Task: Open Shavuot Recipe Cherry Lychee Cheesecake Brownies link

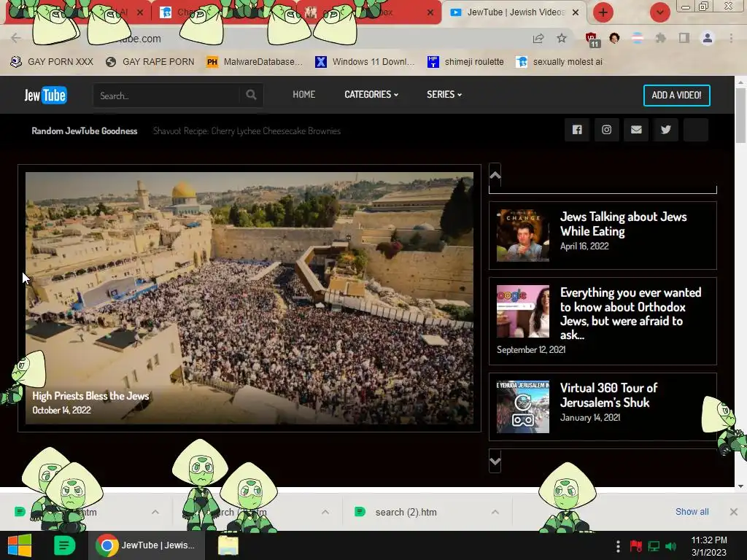Action: 247,131
